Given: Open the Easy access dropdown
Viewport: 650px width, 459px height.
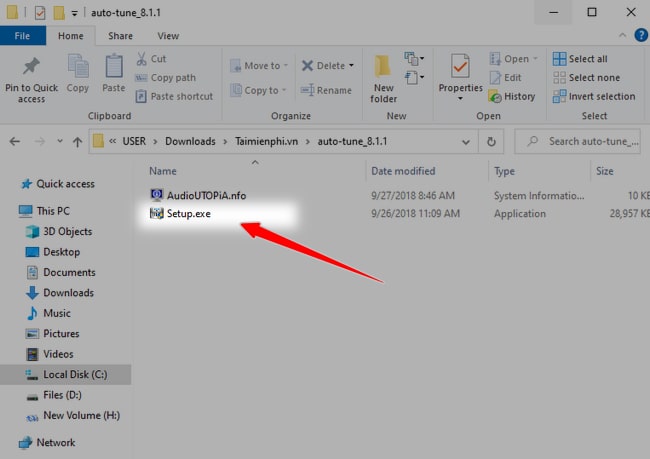Looking at the screenshot, I should (x=414, y=78).
